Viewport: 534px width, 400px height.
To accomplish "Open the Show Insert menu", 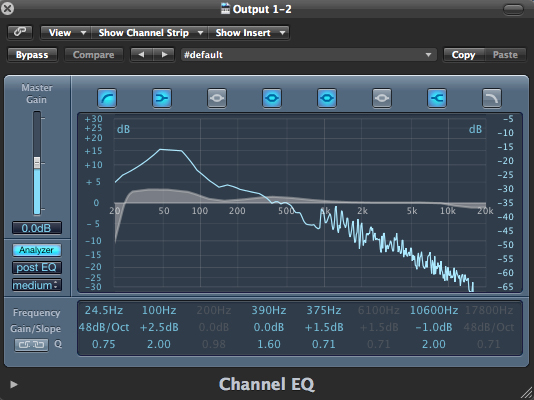I will tap(249, 33).
